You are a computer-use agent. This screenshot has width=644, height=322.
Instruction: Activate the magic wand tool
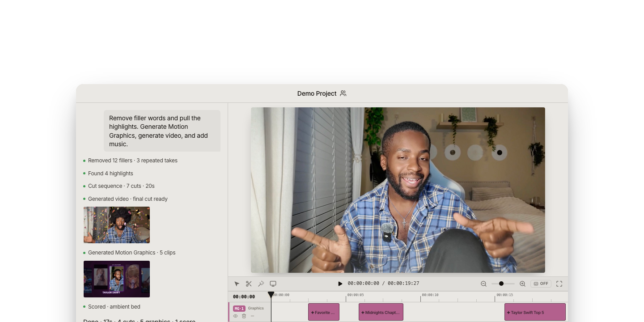[x=261, y=284]
